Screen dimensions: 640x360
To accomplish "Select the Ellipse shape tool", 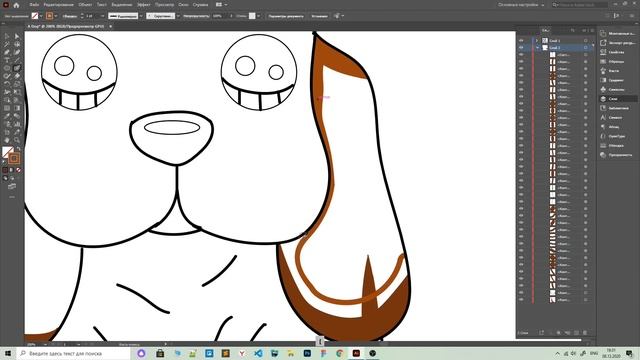I will tap(7, 68).
